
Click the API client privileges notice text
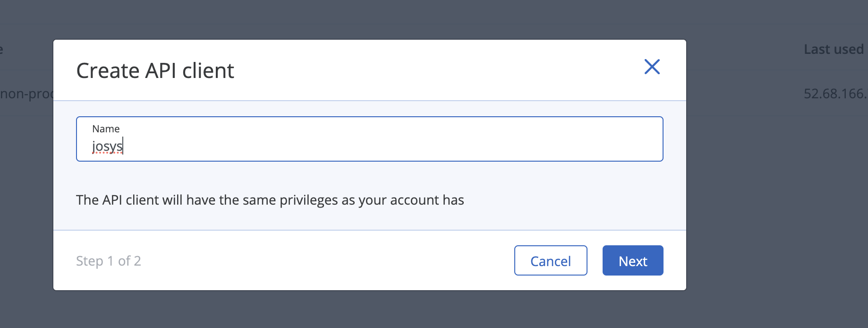point(270,200)
